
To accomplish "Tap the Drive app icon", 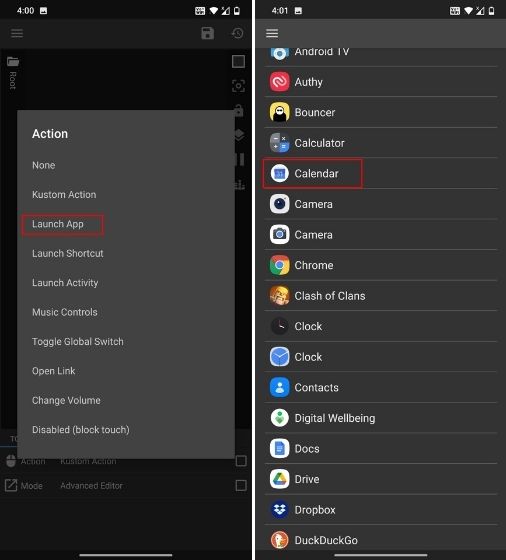I will pos(279,479).
